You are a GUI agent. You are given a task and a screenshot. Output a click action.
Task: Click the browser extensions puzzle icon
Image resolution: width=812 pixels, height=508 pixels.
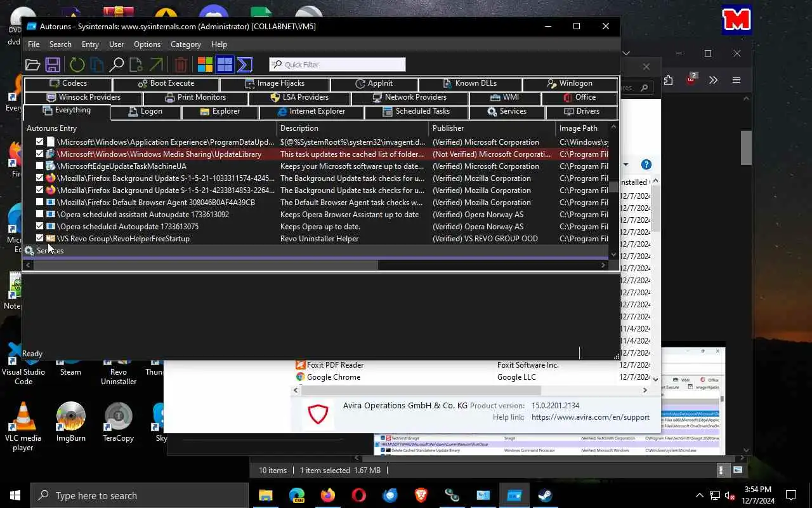point(668,80)
